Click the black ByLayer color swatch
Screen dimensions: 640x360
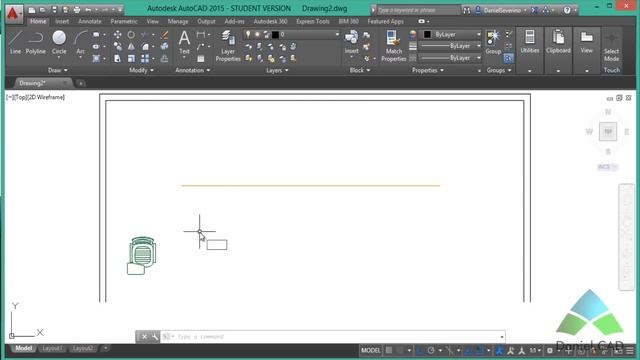427,35
